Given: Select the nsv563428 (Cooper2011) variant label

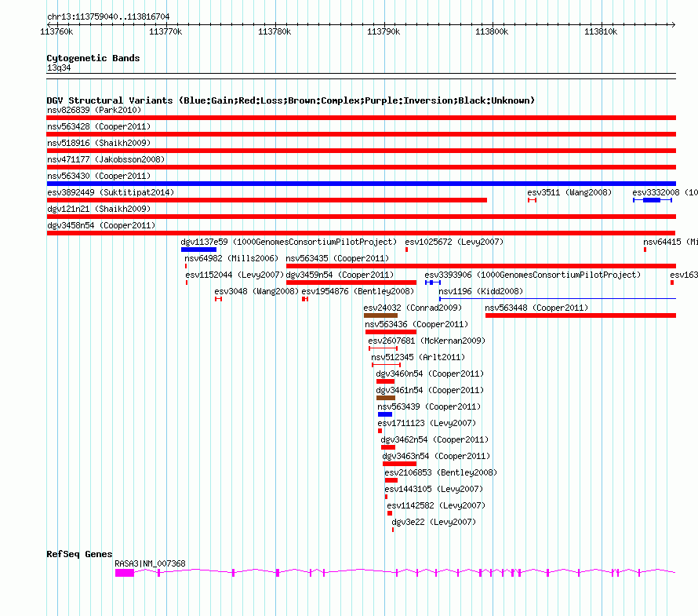Looking at the screenshot, I should click(99, 126).
